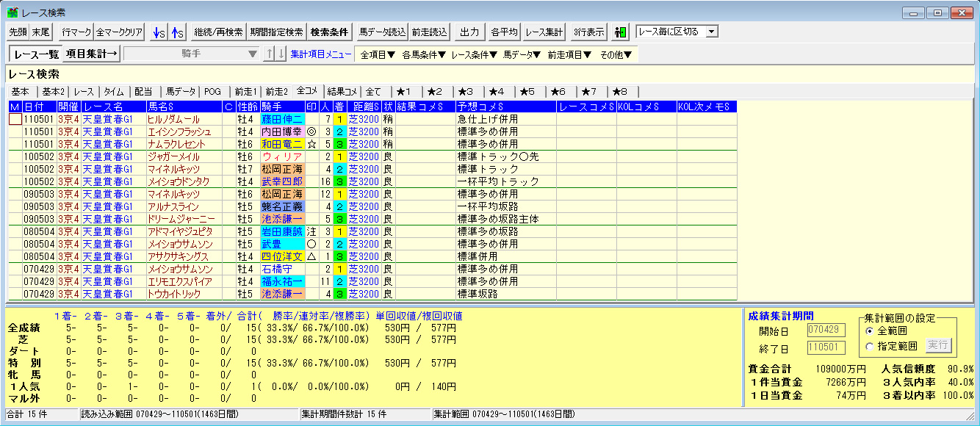Click the app icon in the title bar
The height and width of the screenshot is (426, 980).
click(12, 12)
